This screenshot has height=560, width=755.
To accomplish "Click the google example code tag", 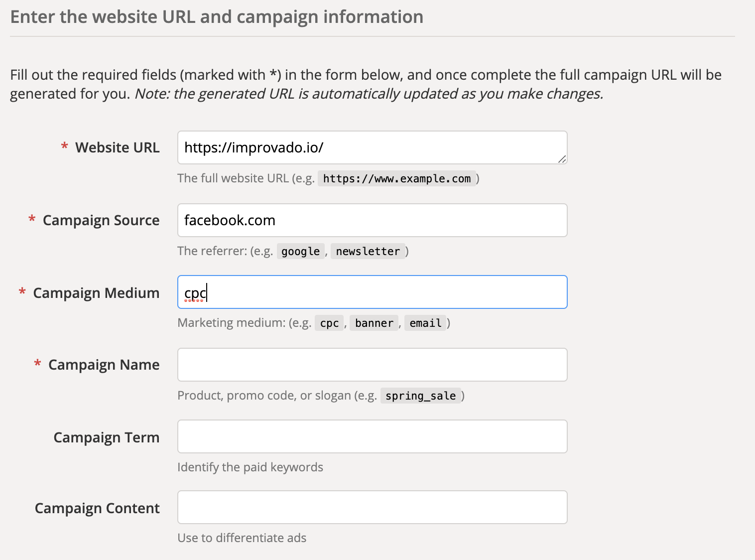I will 300,251.
